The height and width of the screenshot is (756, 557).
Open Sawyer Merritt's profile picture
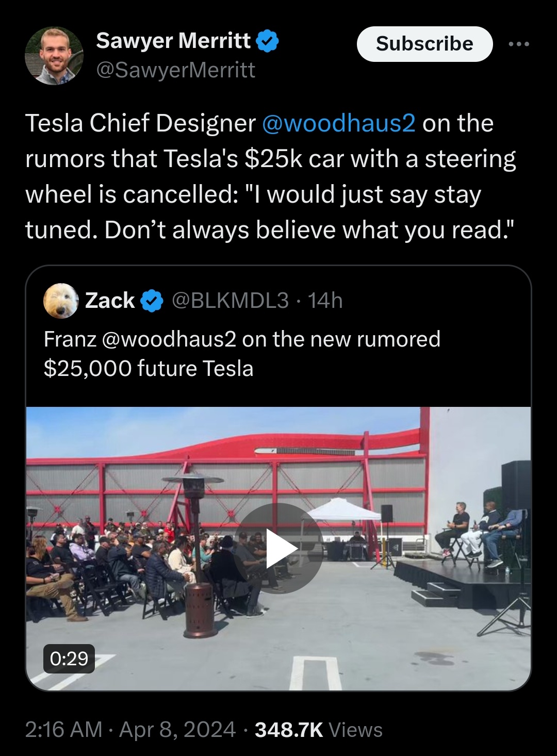54,56
